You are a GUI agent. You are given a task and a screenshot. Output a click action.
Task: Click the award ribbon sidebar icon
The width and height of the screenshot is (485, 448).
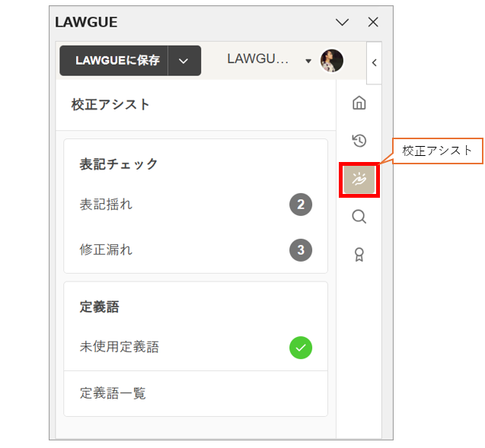coord(359,255)
